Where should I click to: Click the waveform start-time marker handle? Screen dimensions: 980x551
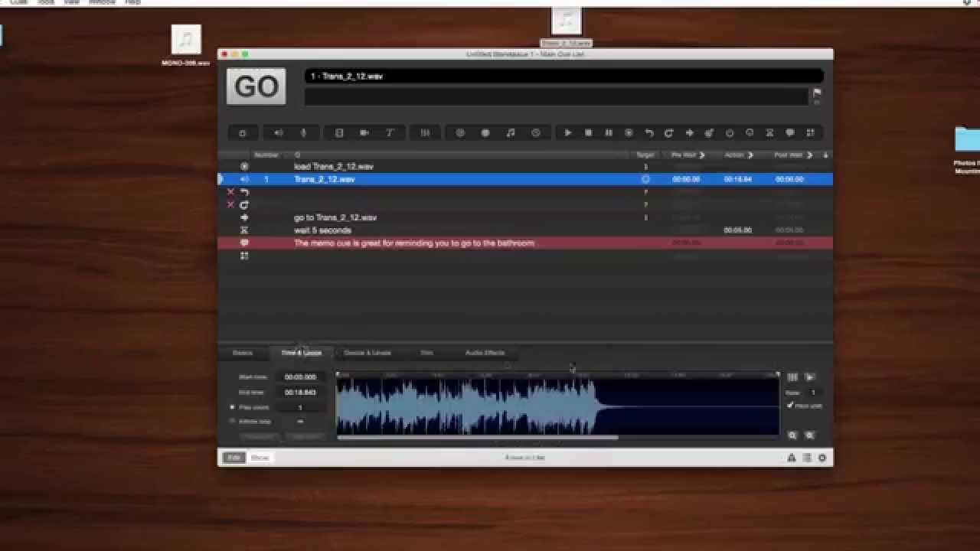coord(338,374)
